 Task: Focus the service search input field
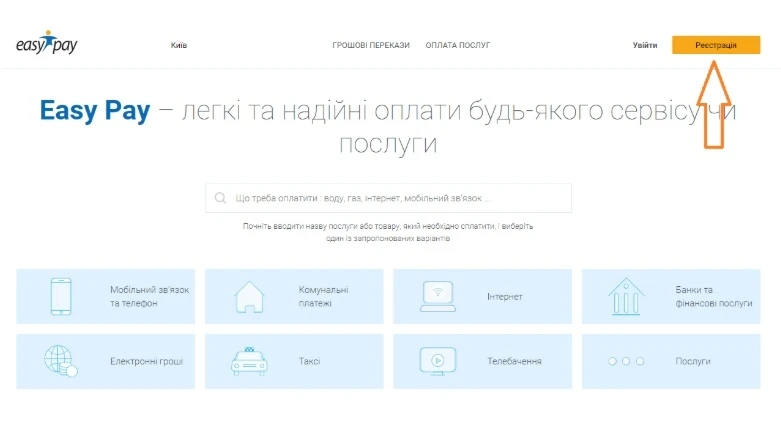tap(389, 198)
